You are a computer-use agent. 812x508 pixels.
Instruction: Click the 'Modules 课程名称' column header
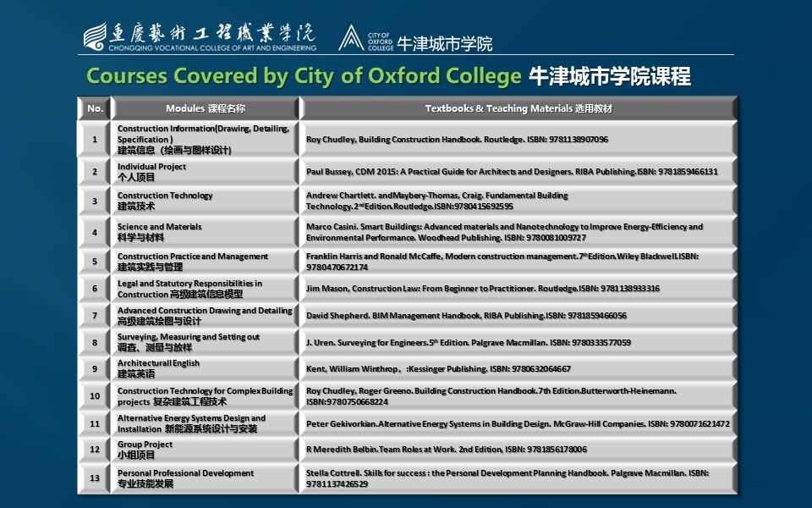(x=206, y=108)
